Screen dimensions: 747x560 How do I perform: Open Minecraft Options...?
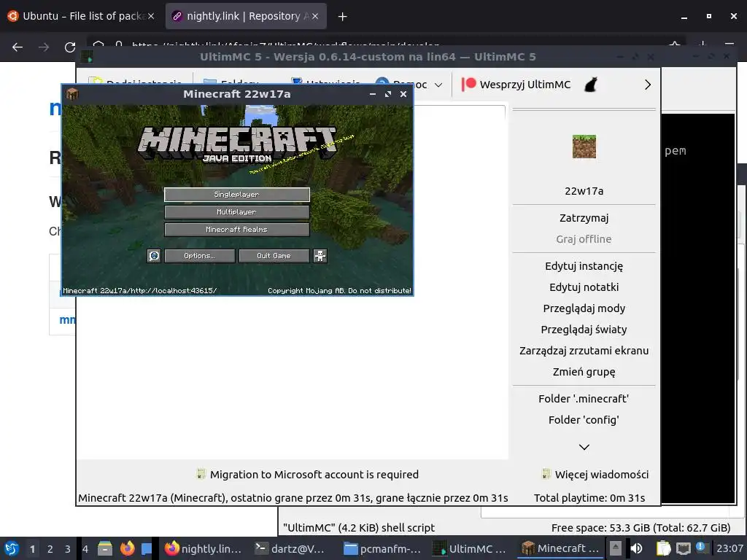tap(200, 256)
